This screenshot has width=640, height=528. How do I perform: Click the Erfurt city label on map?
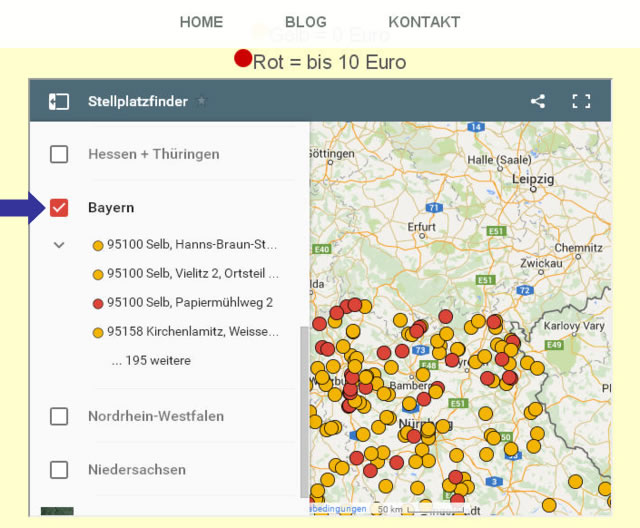pyautogui.click(x=422, y=227)
